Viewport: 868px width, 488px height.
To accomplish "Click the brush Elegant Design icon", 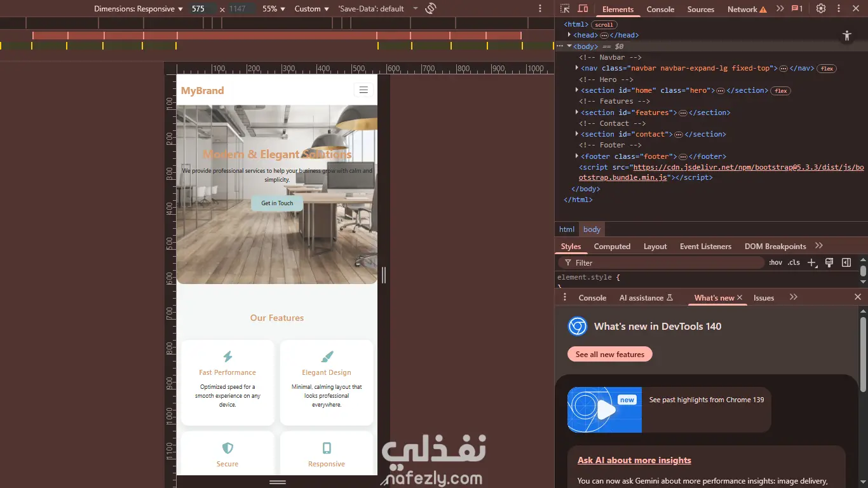I will [x=327, y=356].
